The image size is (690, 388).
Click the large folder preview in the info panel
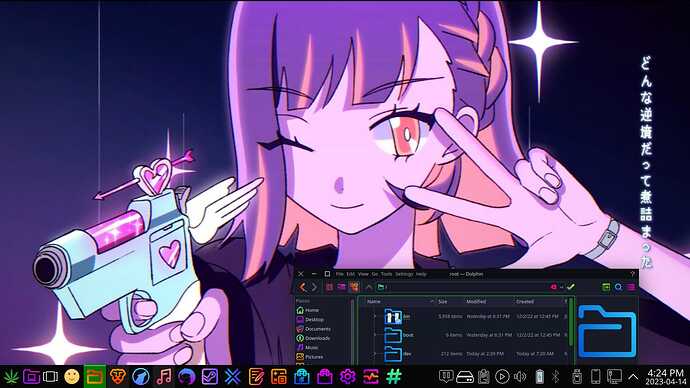coord(607,332)
